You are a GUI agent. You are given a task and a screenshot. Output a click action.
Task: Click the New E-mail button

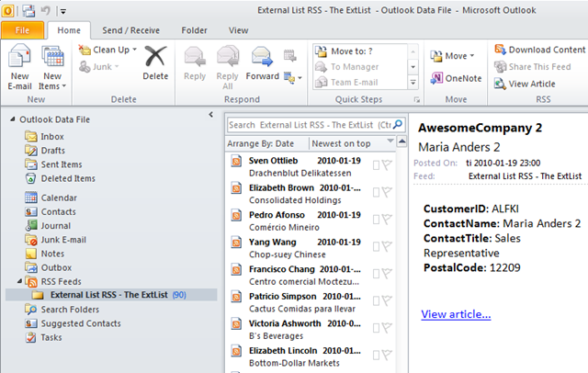coord(19,67)
